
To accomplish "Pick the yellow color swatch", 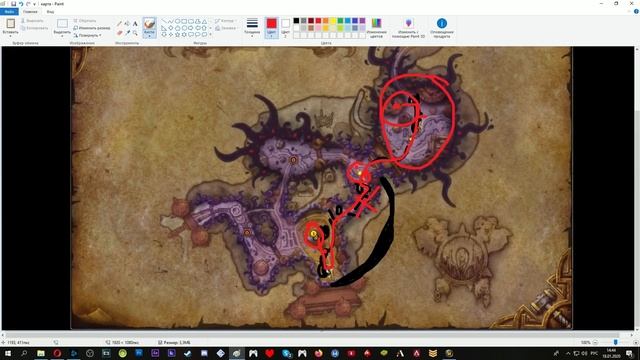I will [x=333, y=21].
